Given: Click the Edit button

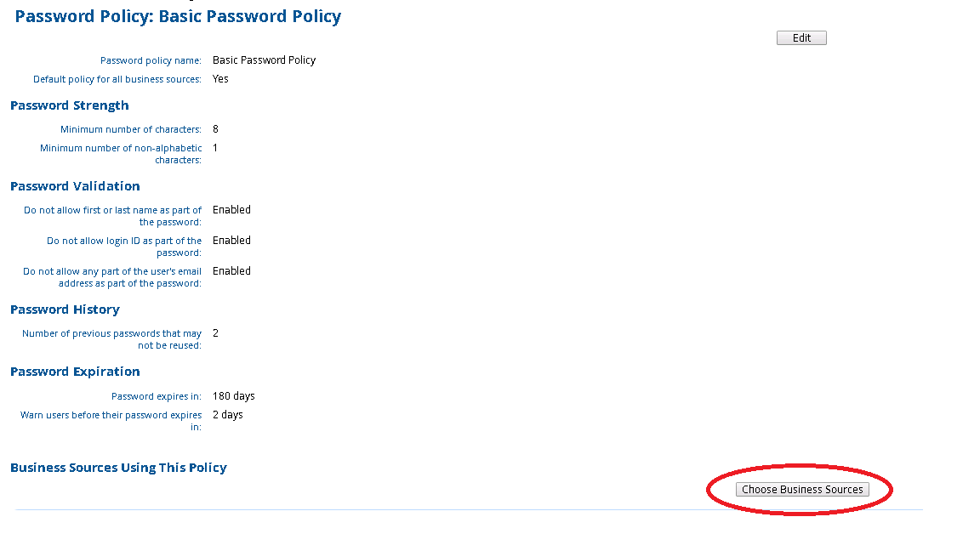Looking at the screenshot, I should pyautogui.click(x=801, y=38).
